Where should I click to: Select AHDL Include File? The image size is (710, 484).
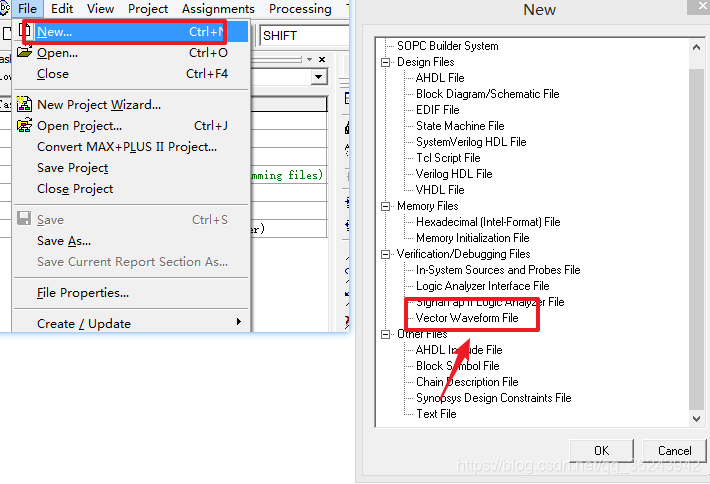click(x=459, y=350)
